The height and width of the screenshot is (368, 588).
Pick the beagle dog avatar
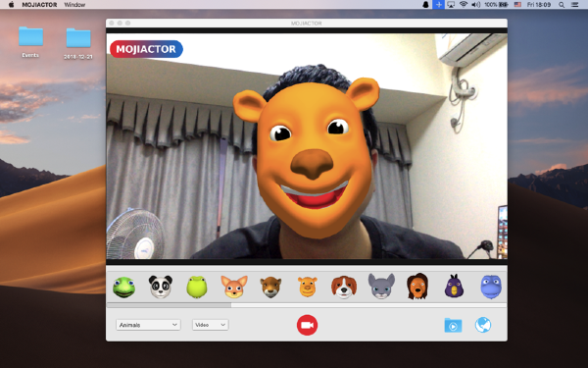click(x=344, y=287)
